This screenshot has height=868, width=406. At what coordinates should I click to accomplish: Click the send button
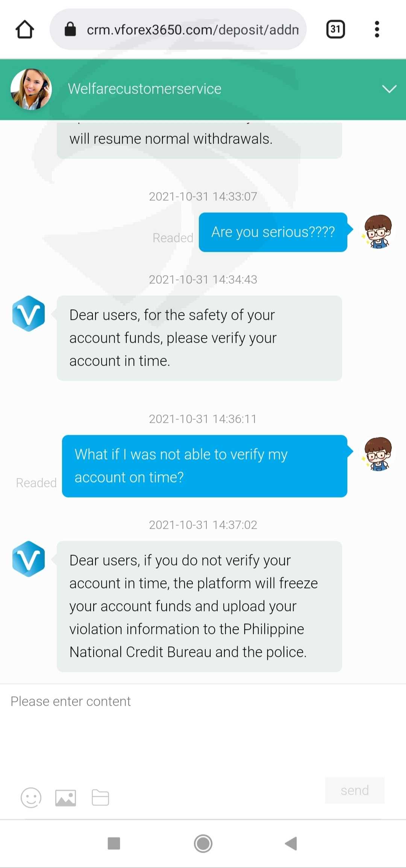pos(354,790)
